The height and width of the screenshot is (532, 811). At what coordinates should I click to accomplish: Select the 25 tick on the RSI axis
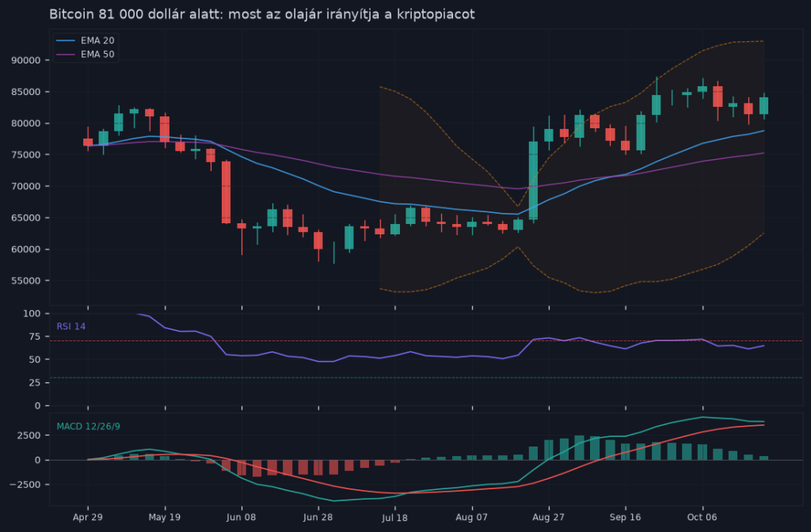(35, 382)
